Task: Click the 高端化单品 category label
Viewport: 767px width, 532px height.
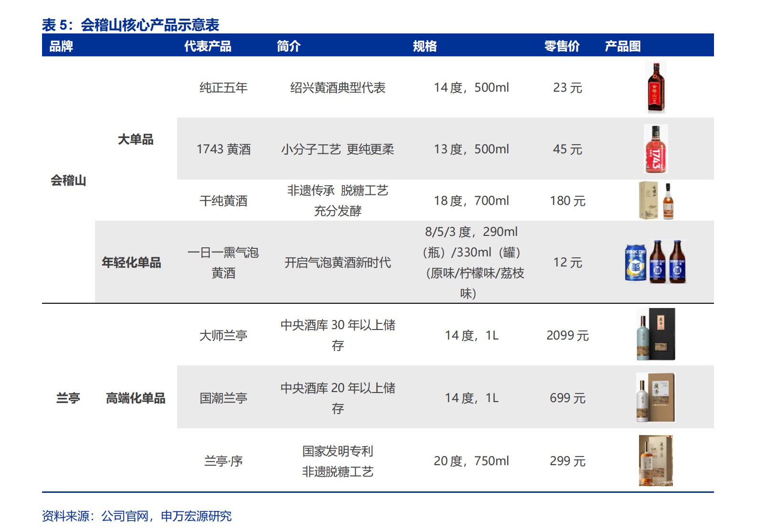Action: [x=136, y=398]
